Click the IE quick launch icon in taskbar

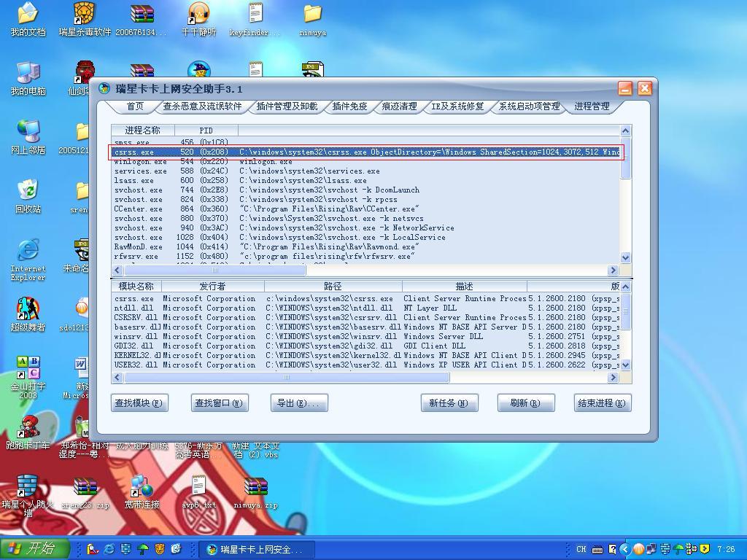(109, 549)
